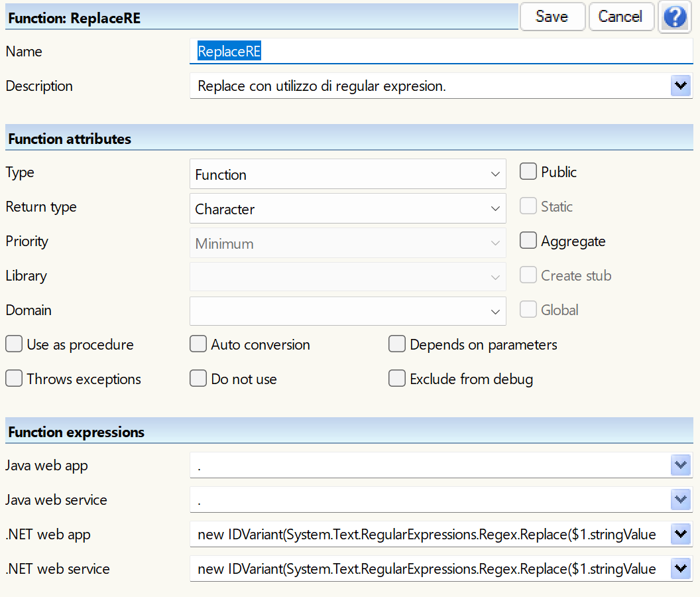
Task: Toggle Throws exceptions checkbox
Action: coord(14,379)
